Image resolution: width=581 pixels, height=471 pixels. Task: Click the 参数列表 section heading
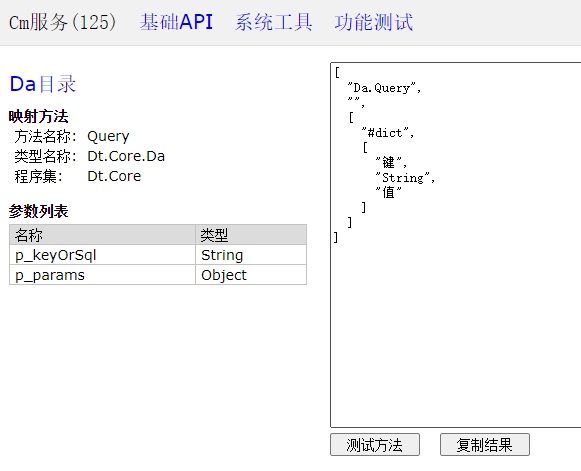(x=39, y=211)
